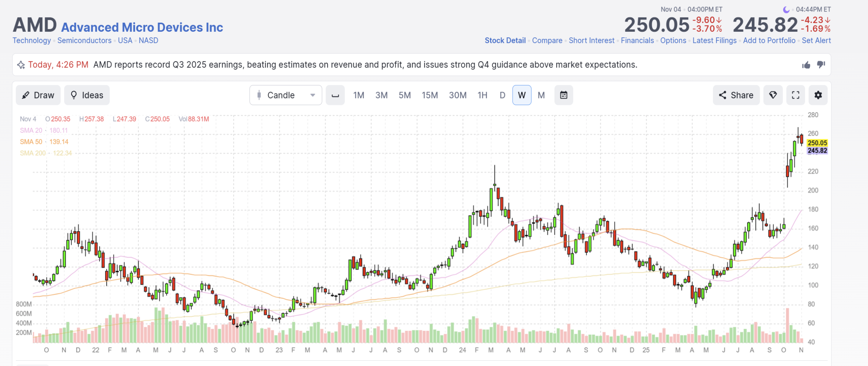Click the SMA 20 indicator label
The image size is (868, 366).
(31, 130)
